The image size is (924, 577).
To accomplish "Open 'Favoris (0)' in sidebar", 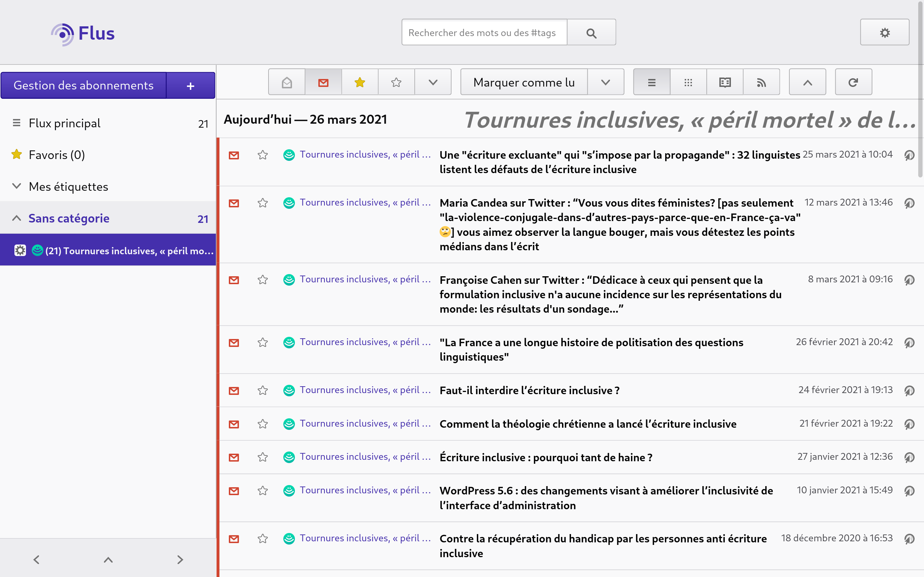I will (57, 155).
